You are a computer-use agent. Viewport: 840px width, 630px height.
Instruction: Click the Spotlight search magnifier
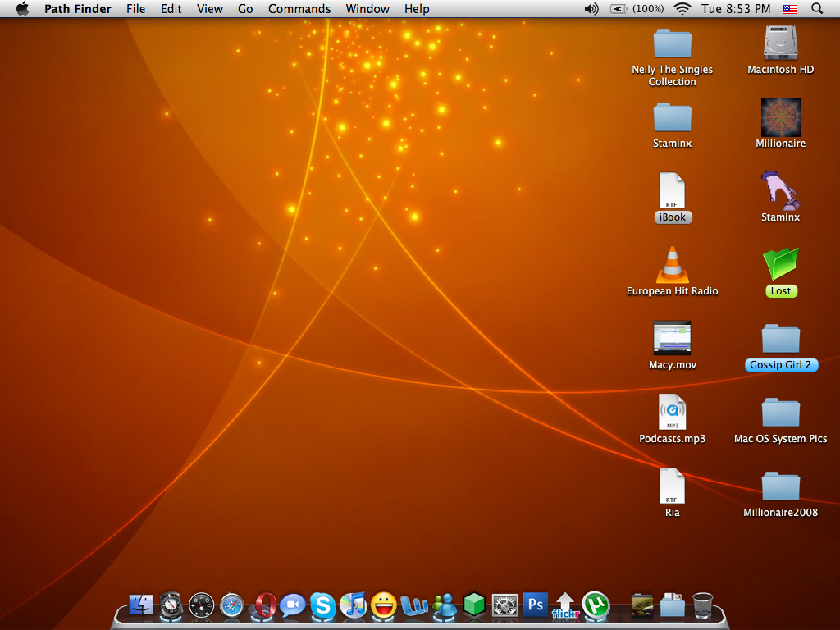click(x=817, y=9)
